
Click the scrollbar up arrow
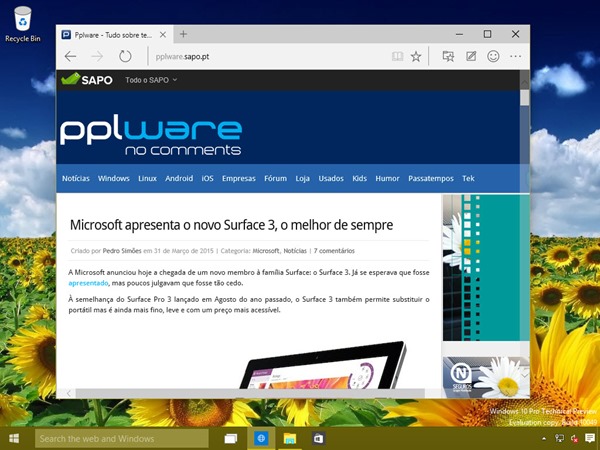(x=525, y=82)
